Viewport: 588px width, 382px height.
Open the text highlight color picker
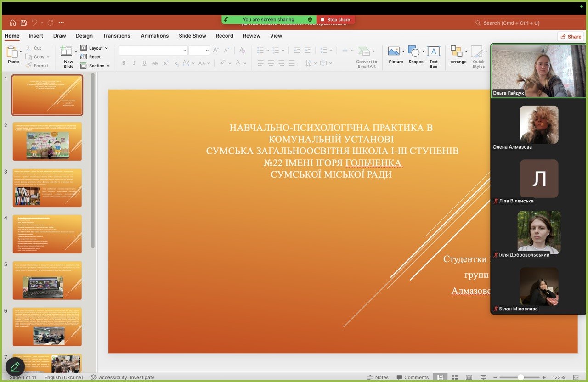[x=223, y=63]
